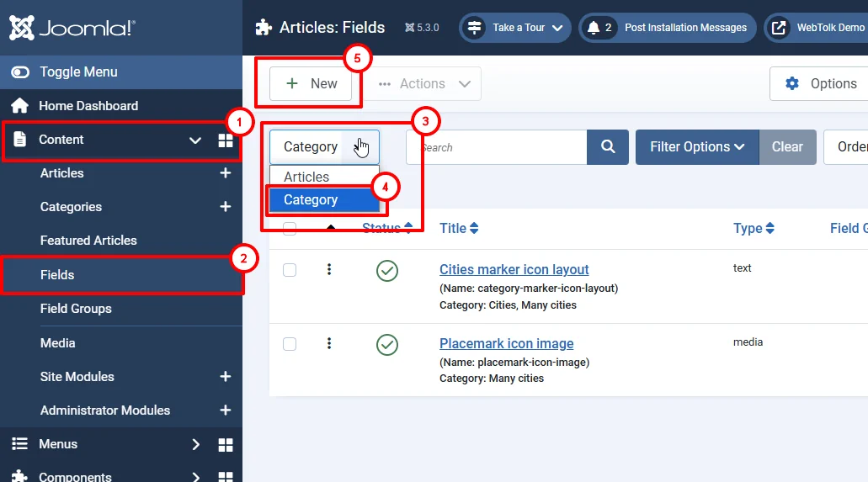The width and height of the screenshot is (868, 482).
Task: Open Field Groups in sidebar
Action: (x=76, y=309)
